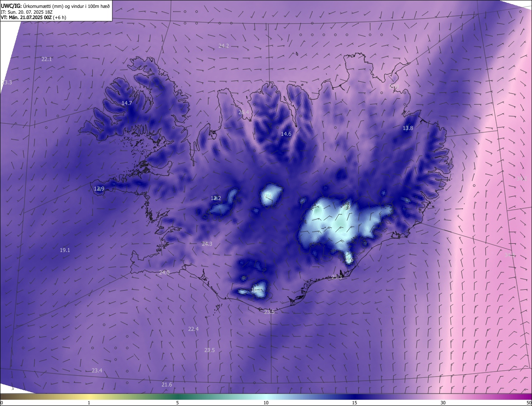Click the map value label "24.3"
The width and height of the screenshot is (532, 406).
pyautogui.click(x=207, y=244)
